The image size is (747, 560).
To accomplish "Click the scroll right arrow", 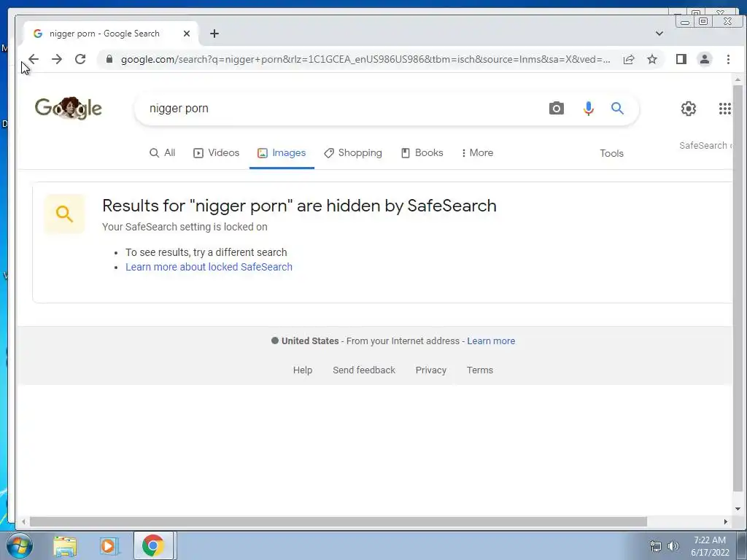I will (x=726, y=522).
